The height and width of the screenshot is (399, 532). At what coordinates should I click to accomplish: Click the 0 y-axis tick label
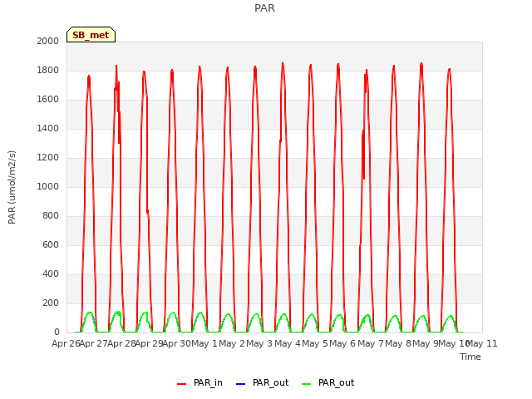57,332
